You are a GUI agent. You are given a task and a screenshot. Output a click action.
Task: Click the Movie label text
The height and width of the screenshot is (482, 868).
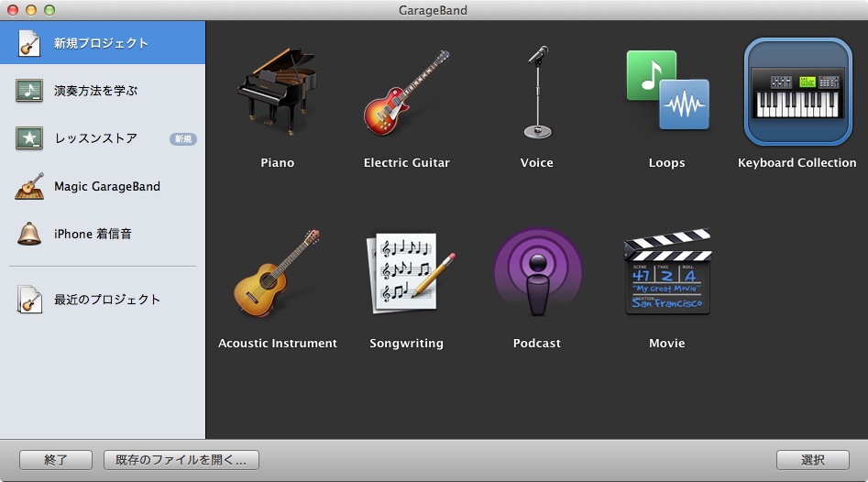click(x=667, y=343)
